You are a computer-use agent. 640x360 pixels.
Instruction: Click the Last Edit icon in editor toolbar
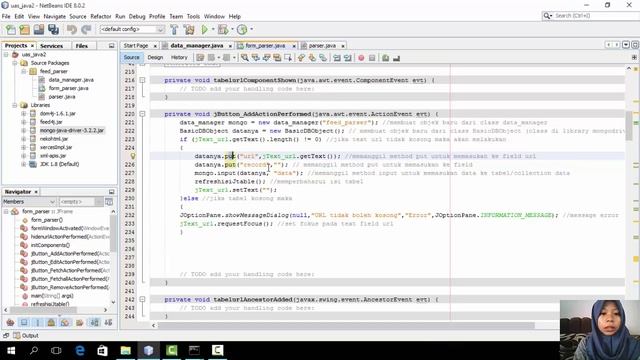200,58
